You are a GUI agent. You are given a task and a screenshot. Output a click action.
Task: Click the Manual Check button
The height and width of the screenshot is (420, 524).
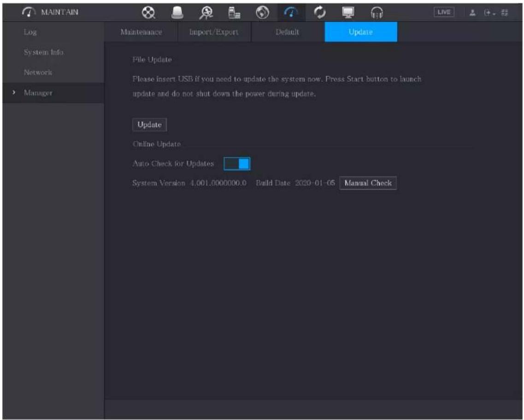click(368, 183)
